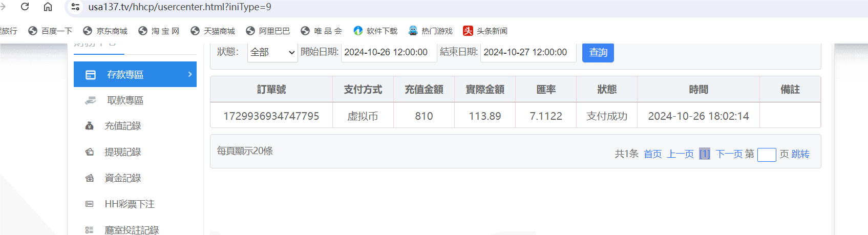Viewport: 868px width, 235px height.
Task: Open the 淘宝网 bookmark
Action: point(159,31)
